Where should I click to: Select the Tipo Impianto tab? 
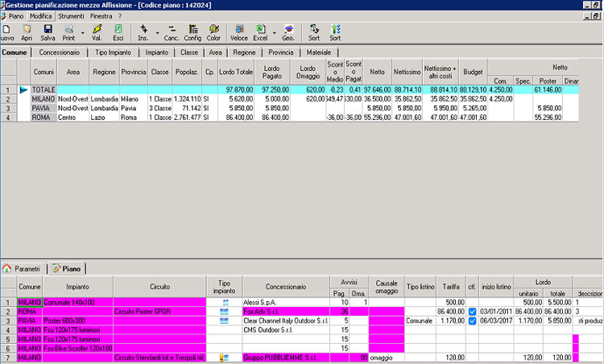[x=114, y=52]
